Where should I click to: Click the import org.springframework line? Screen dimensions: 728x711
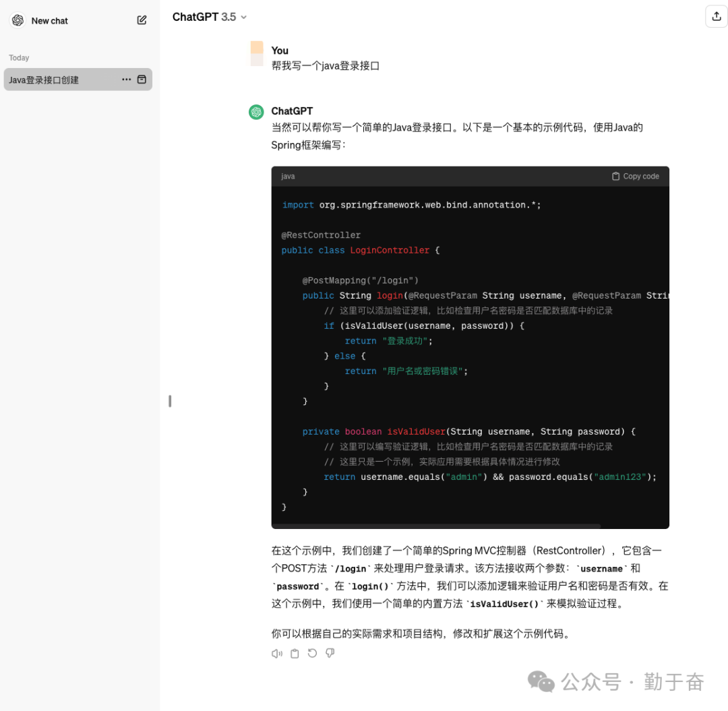pyautogui.click(x=411, y=205)
